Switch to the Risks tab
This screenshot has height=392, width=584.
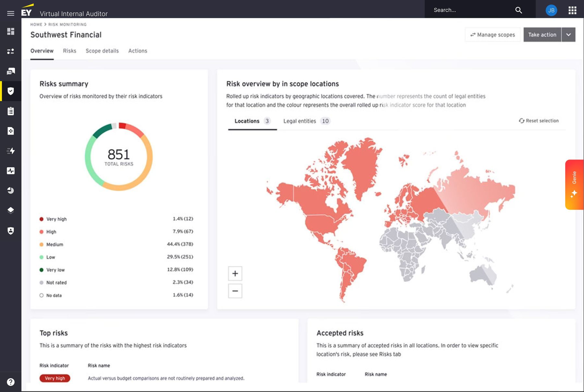[69, 51]
